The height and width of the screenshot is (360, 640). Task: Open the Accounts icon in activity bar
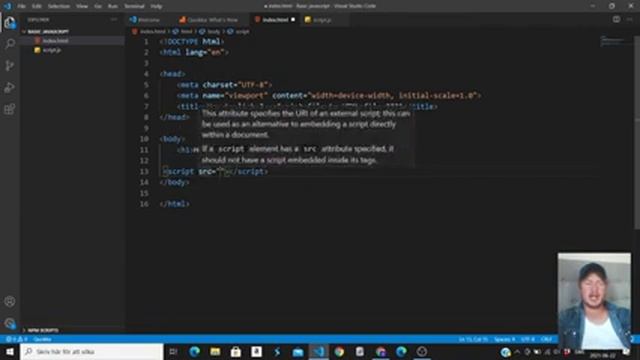[10, 301]
